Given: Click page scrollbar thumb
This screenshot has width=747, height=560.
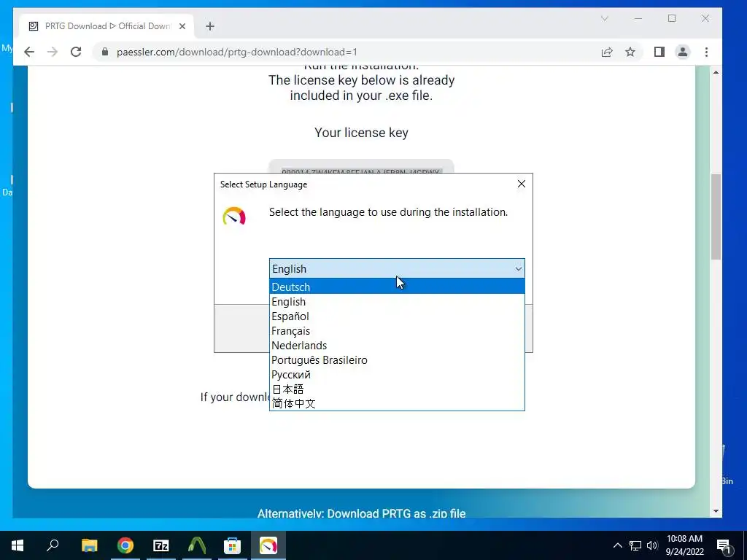Looking at the screenshot, I should tap(716, 217).
